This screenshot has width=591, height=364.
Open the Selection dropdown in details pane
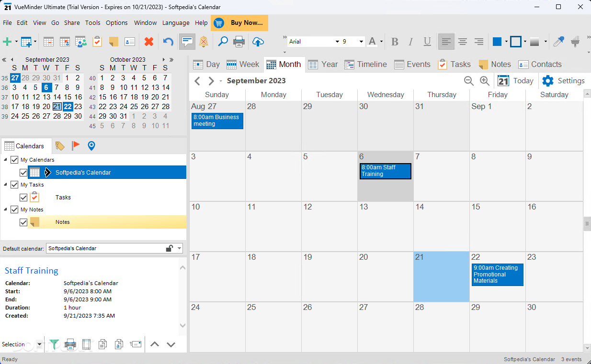pyautogui.click(x=39, y=344)
